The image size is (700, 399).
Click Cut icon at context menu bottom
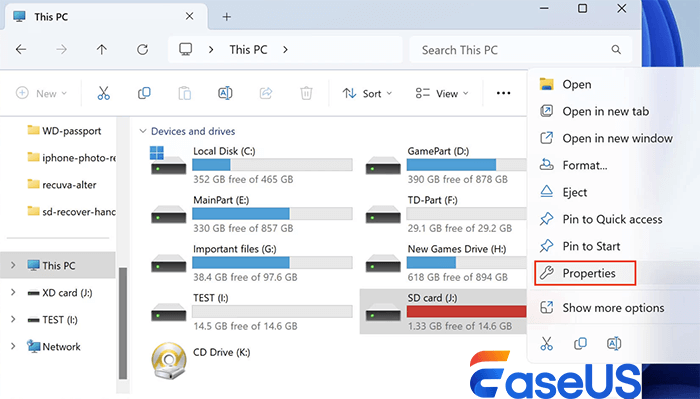[546, 344]
